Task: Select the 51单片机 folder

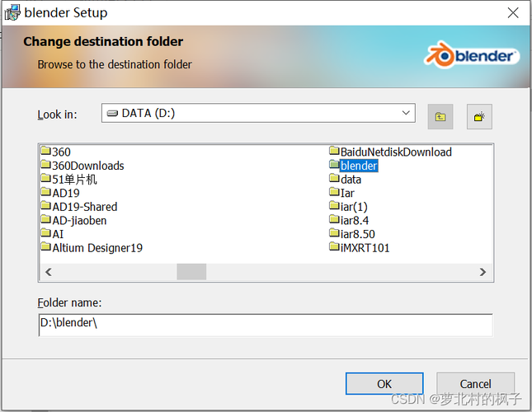Action: [69, 180]
